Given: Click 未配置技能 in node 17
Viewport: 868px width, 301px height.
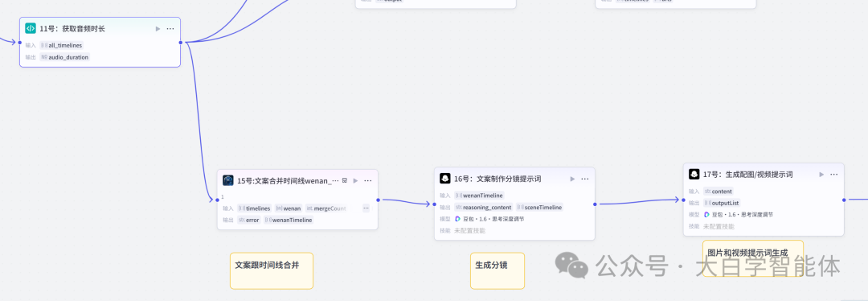Looking at the screenshot, I should coord(719,226).
